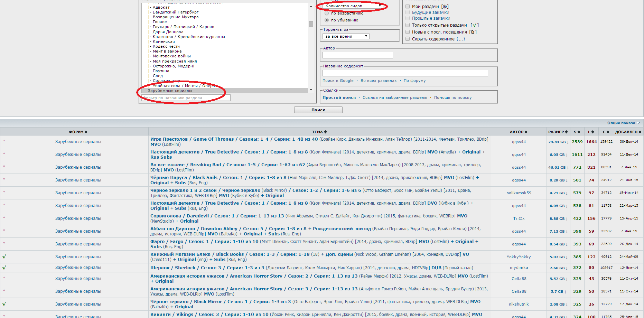Open Простой поиск link
Screen dimensions: 644x318
tap(339, 97)
